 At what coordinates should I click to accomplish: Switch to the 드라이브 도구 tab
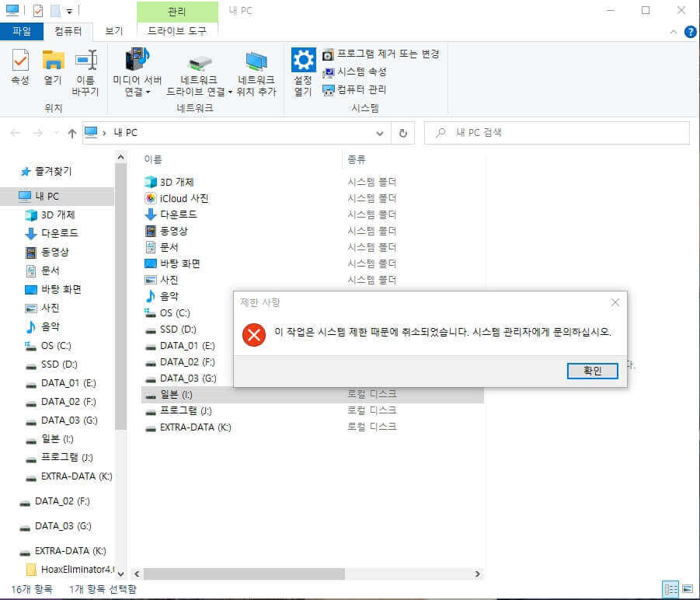pos(177,31)
